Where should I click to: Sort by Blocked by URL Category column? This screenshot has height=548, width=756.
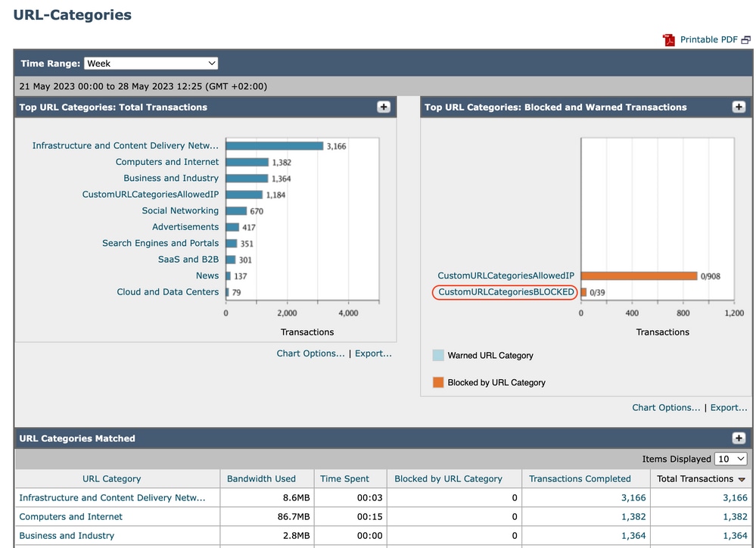pyautogui.click(x=448, y=478)
